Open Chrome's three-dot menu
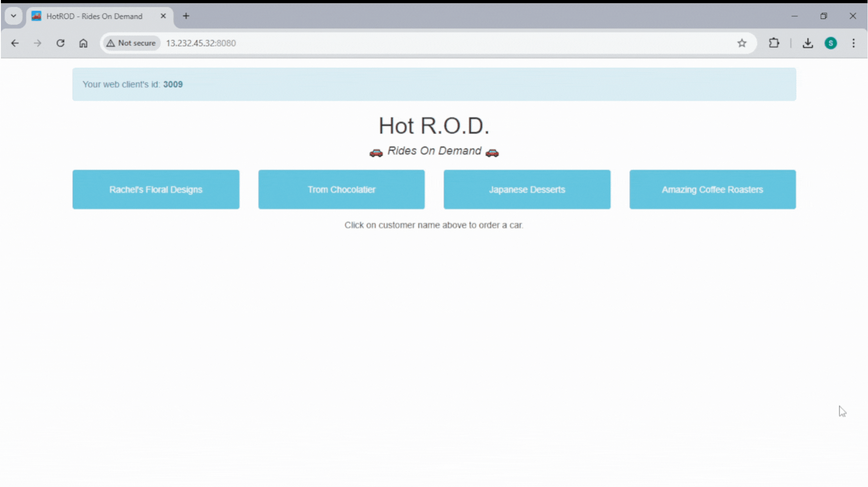The height and width of the screenshot is (487, 868). [x=854, y=43]
